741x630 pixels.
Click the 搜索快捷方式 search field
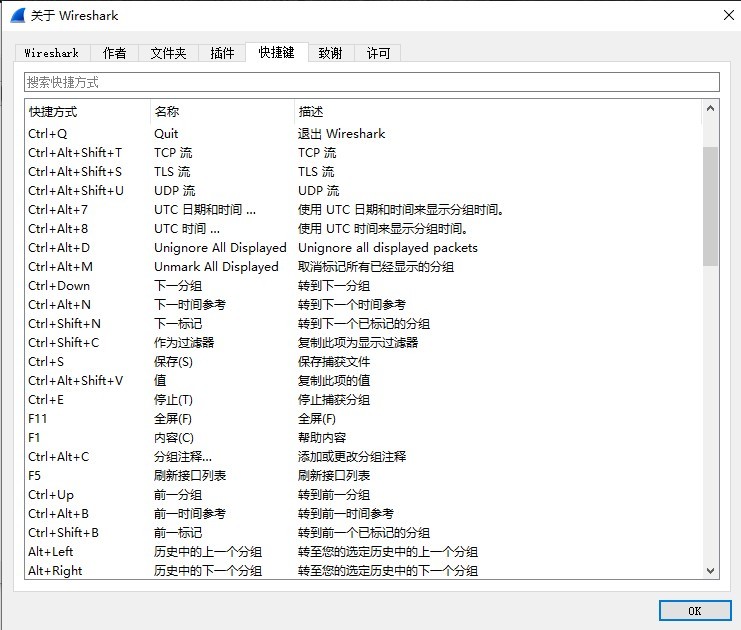[x=371, y=82]
